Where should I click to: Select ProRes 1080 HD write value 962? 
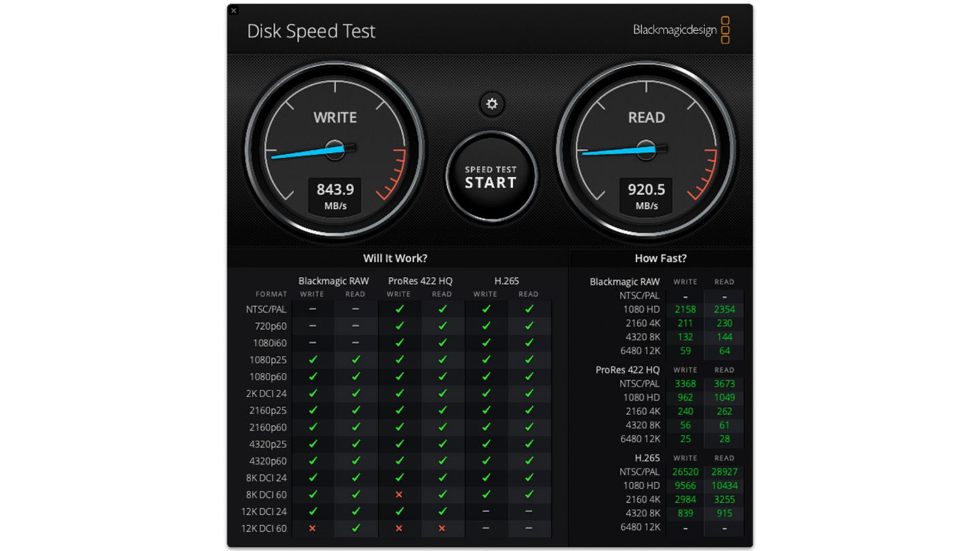685,397
